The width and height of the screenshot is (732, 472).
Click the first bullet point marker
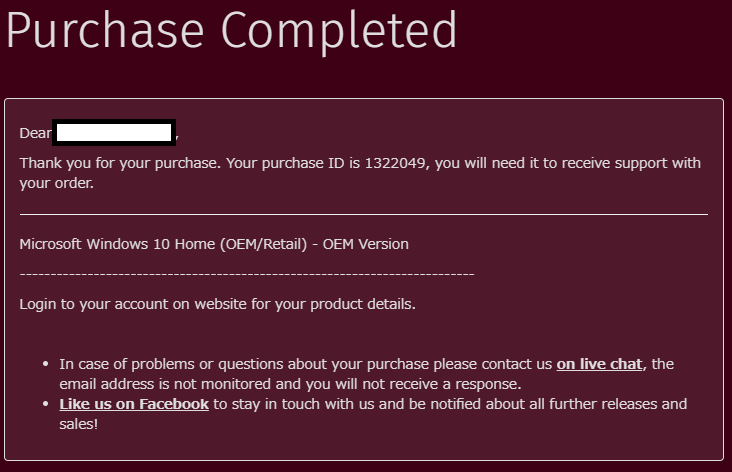(x=46, y=364)
